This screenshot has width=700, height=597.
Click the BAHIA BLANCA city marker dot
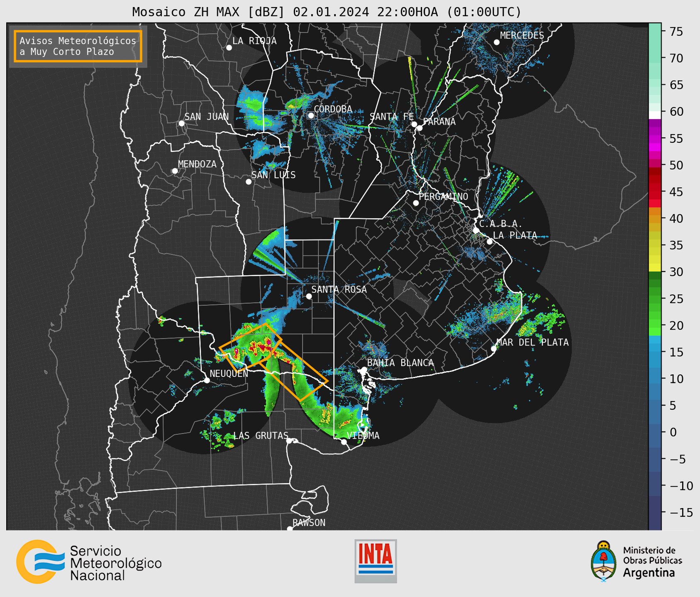364,369
